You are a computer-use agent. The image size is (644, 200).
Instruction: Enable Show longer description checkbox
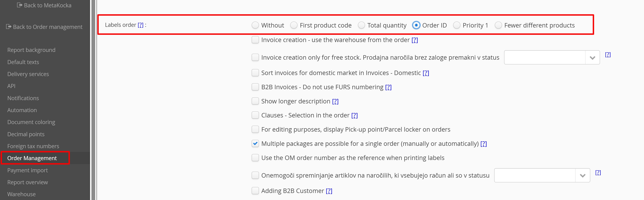pos(255,101)
